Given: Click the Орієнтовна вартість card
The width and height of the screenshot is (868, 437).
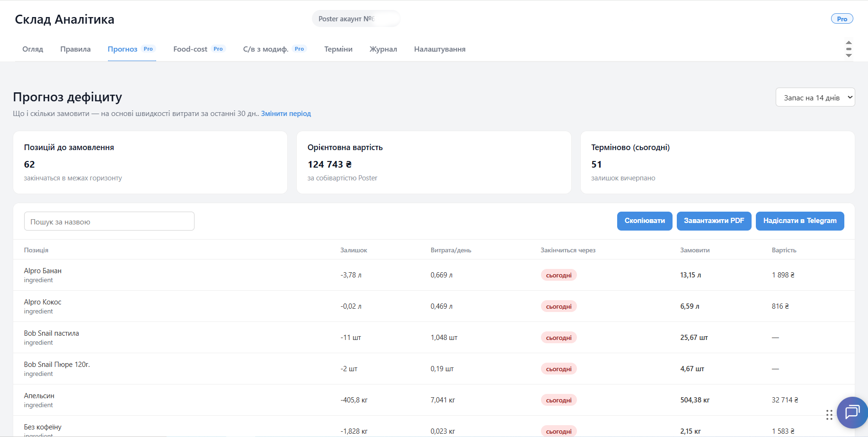Looking at the screenshot, I should coord(434,162).
